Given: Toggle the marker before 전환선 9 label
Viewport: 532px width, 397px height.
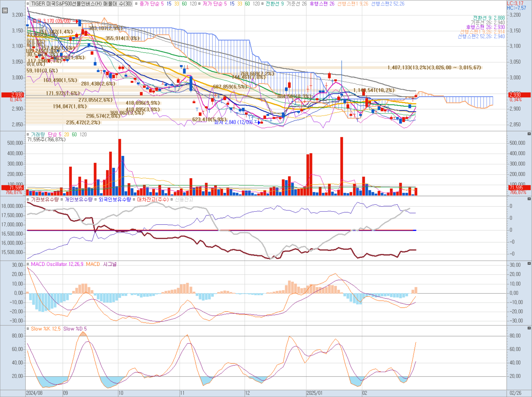Looking at the screenshot, I should pyautogui.click(x=263, y=4).
